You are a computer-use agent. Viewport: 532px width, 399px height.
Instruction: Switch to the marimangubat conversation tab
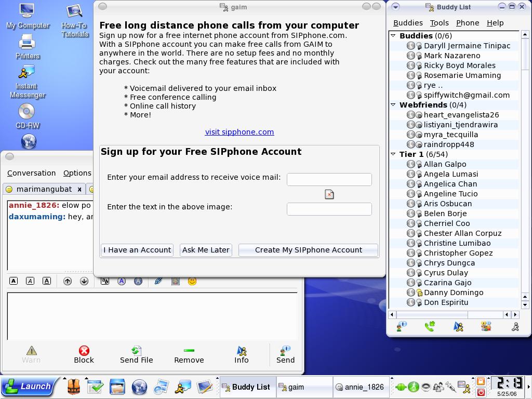(44, 189)
